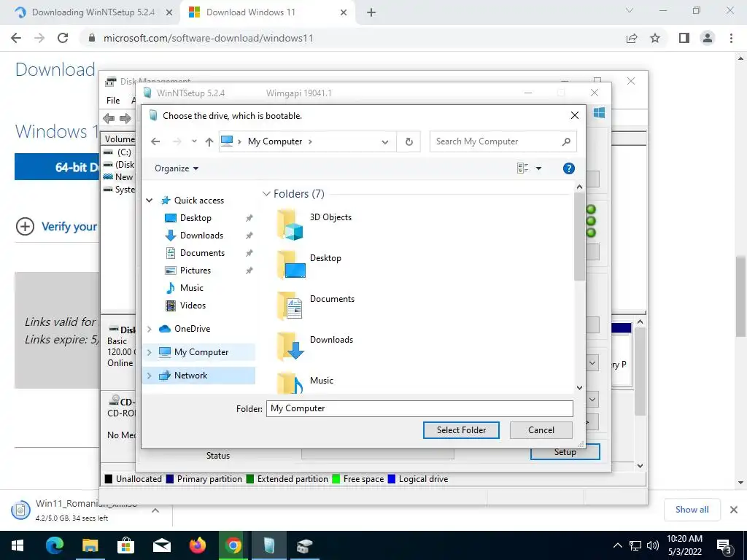Click the Windows logo icon in WinNTSetup

[600, 113]
